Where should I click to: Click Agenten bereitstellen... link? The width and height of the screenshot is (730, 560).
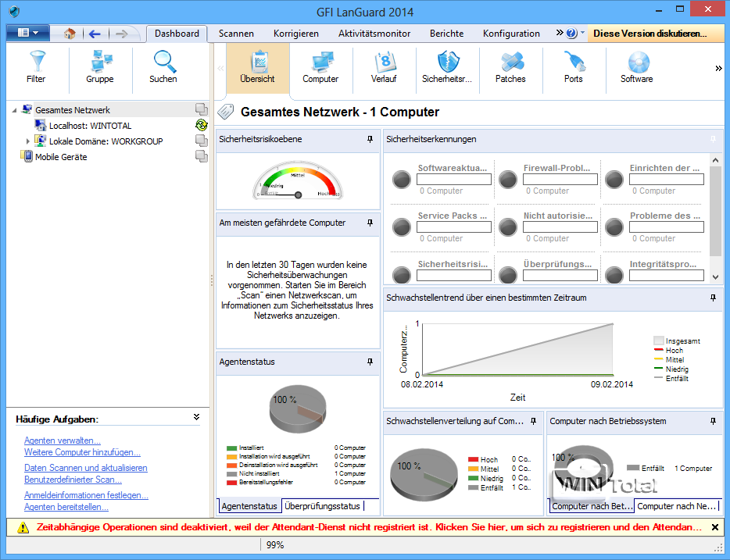tap(66, 507)
